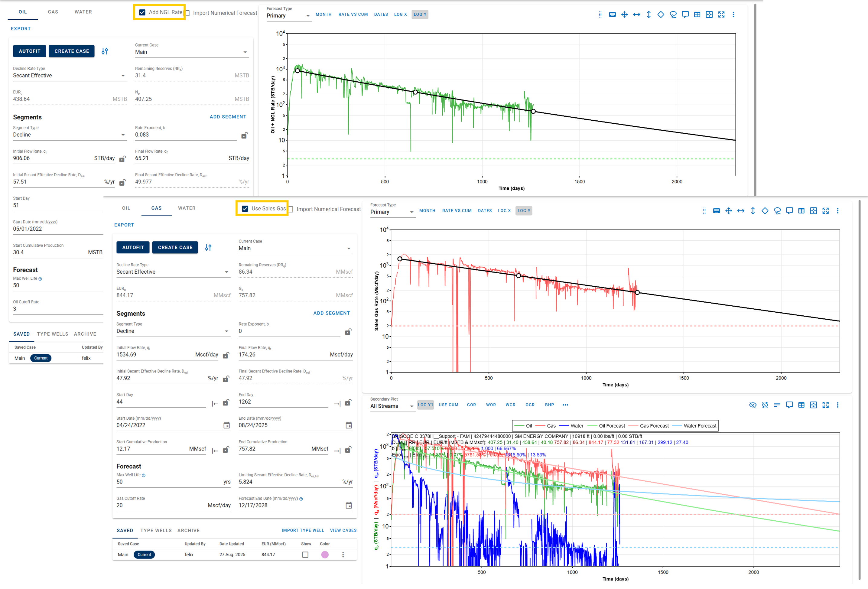
Task: Open the table view icon on secondary plot toolbar
Action: pyautogui.click(x=801, y=405)
